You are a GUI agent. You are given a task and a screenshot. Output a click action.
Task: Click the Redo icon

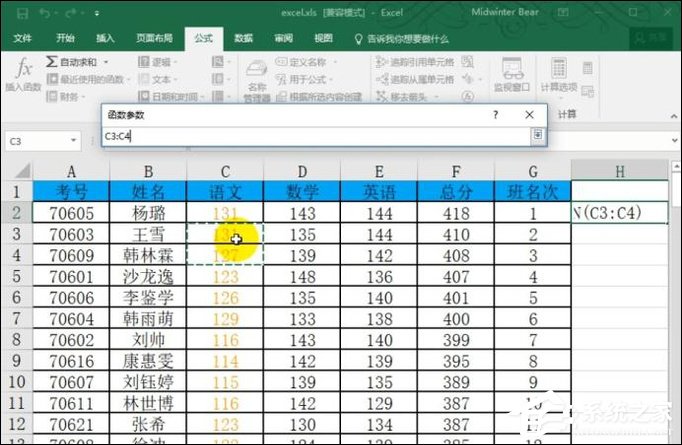(x=71, y=13)
